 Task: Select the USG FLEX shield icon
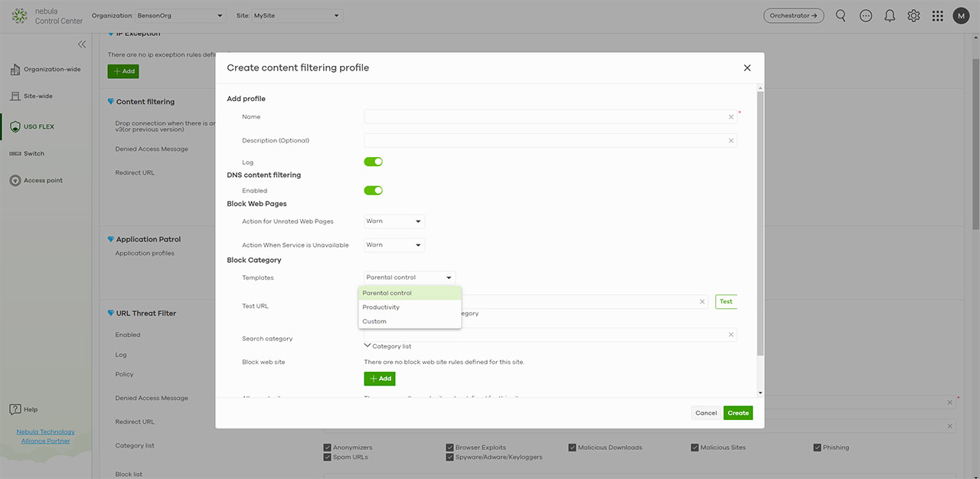pyautogui.click(x=15, y=126)
